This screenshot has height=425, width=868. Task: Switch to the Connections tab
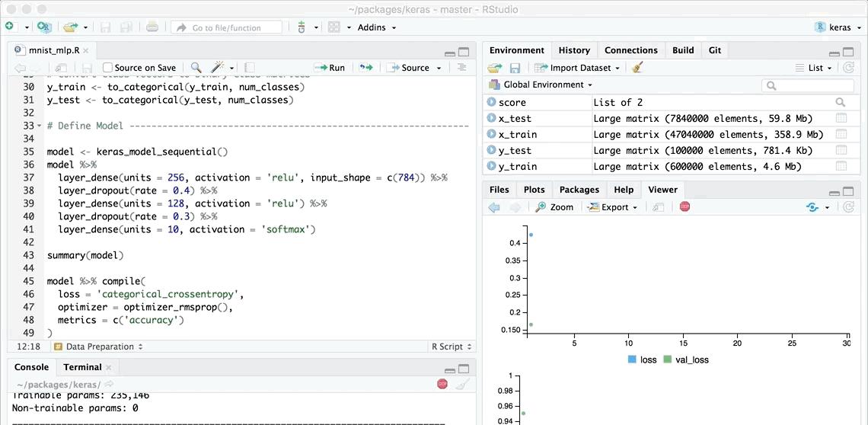631,50
